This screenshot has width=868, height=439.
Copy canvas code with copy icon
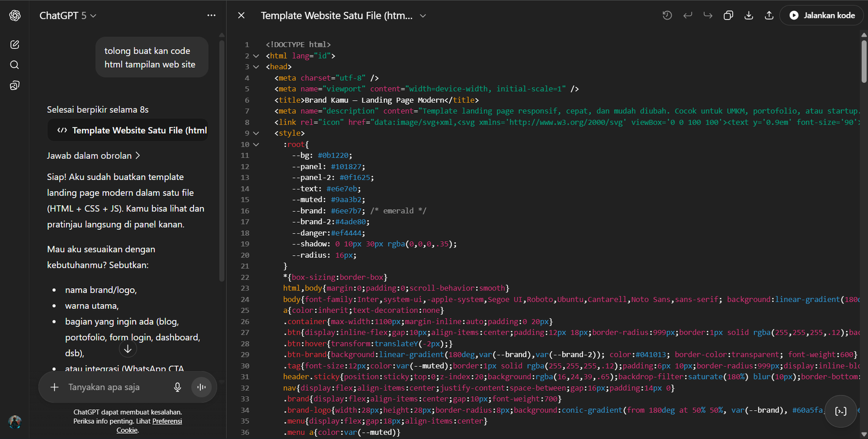click(728, 16)
